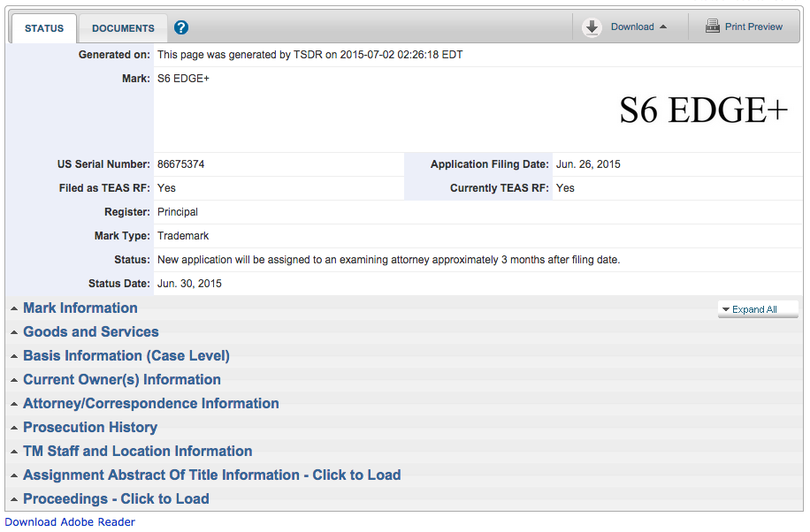810x532 pixels.
Task: Expand Attorney/Correspondence Information section
Action: (x=151, y=403)
